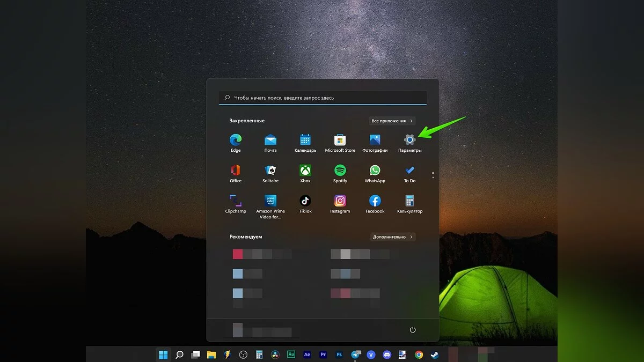Click the Windows Start button on taskbar
Viewport: 644px width, 362px height.
tap(163, 354)
